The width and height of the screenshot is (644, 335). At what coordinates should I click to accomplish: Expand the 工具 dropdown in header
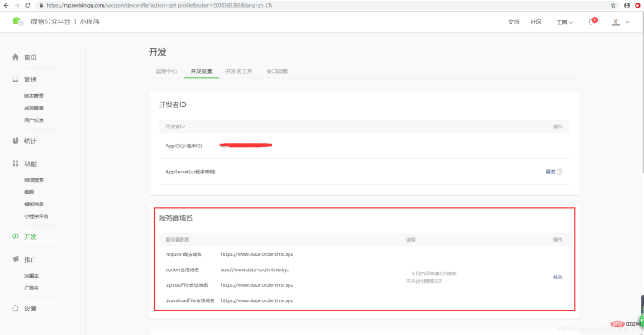click(x=564, y=22)
